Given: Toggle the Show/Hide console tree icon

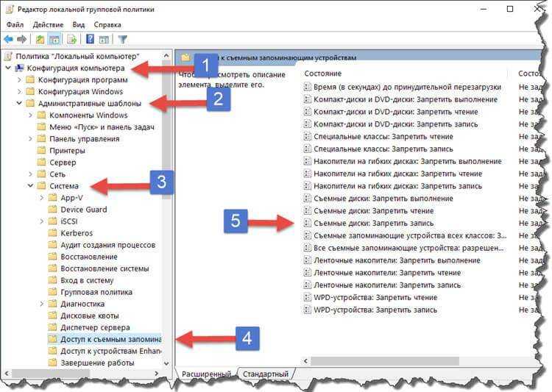Looking at the screenshot, I should (54, 40).
